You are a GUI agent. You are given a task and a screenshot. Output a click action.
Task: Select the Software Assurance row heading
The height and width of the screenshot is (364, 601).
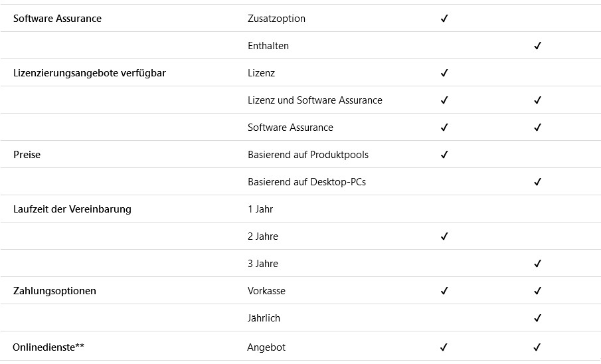tap(58, 19)
